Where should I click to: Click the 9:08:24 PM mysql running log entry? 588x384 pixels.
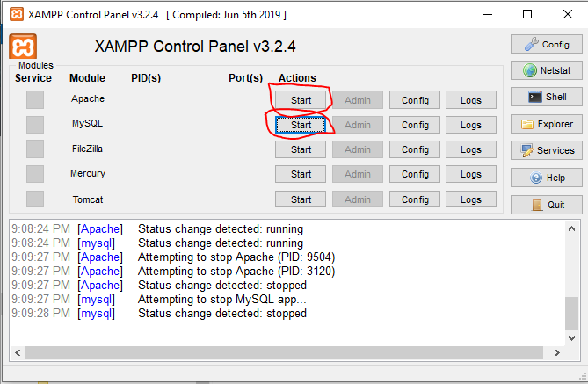point(157,243)
